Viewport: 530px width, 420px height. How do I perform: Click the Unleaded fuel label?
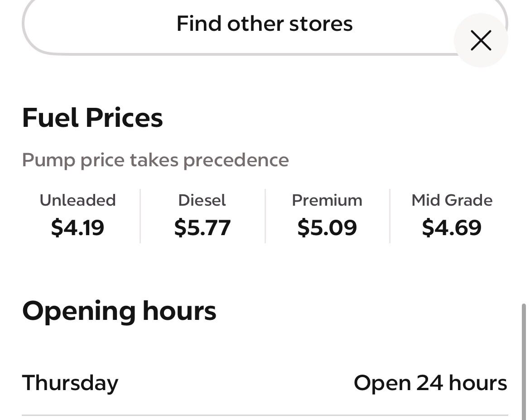coord(78,200)
